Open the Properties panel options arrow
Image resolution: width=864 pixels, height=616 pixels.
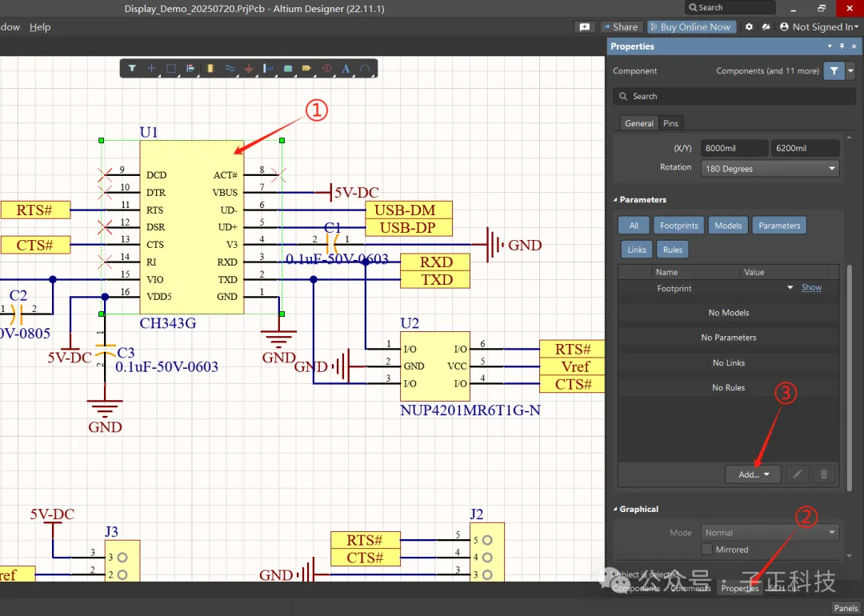click(x=830, y=46)
